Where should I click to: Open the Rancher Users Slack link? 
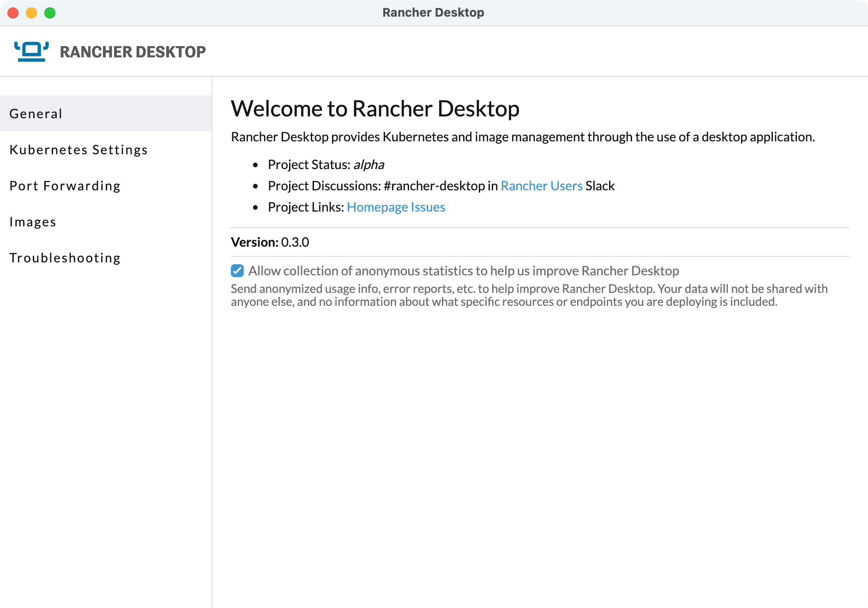tap(542, 186)
